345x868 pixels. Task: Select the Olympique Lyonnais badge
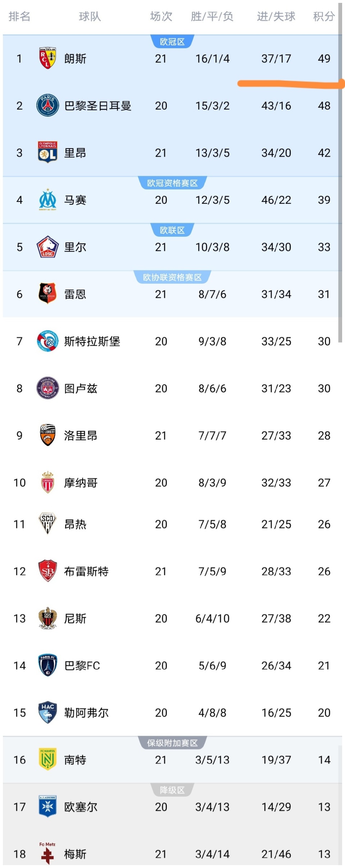(x=47, y=152)
